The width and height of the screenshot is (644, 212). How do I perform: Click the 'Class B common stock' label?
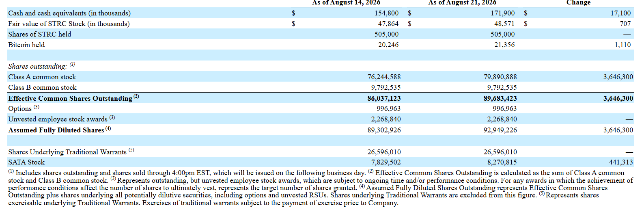42,87
